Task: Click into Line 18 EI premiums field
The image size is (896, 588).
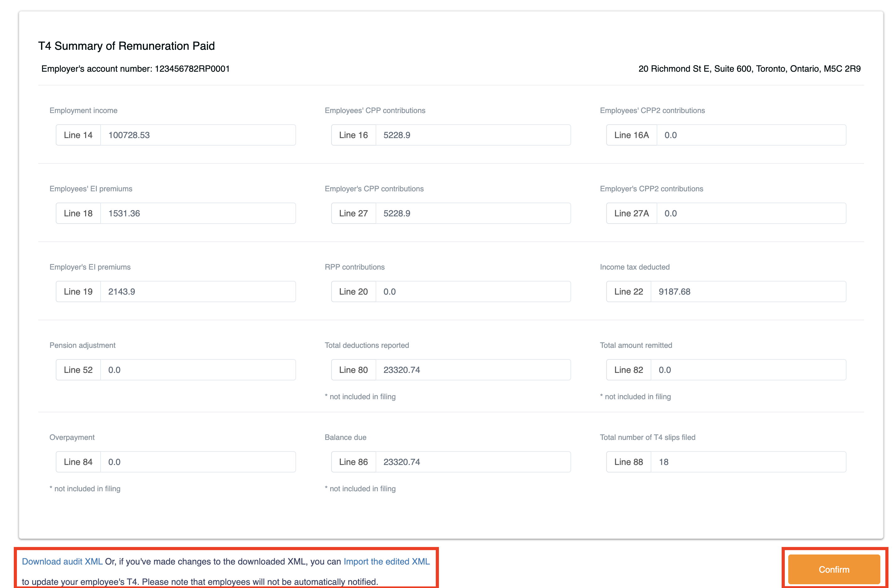Action: [198, 213]
